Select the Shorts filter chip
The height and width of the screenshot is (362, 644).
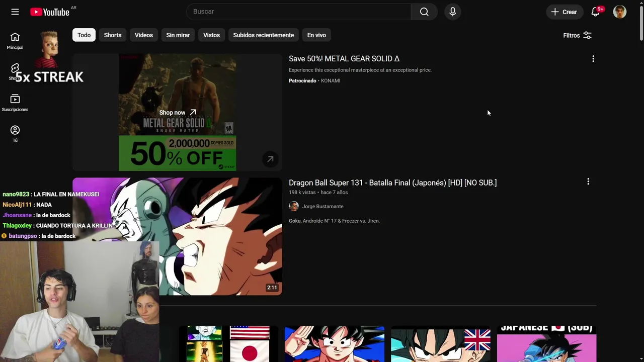(x=113, y=35)
